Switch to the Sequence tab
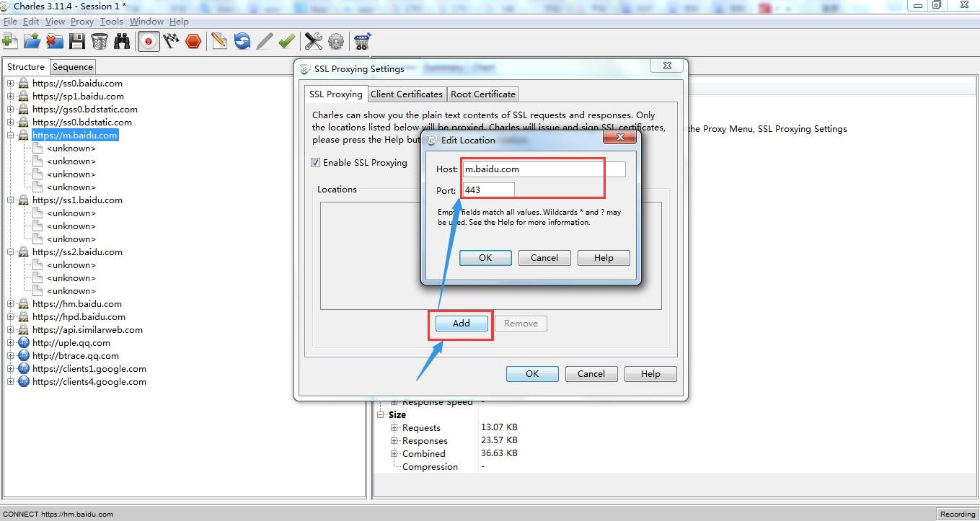The height and width of the screenshot is (521, 980). (x=73, y=67)
